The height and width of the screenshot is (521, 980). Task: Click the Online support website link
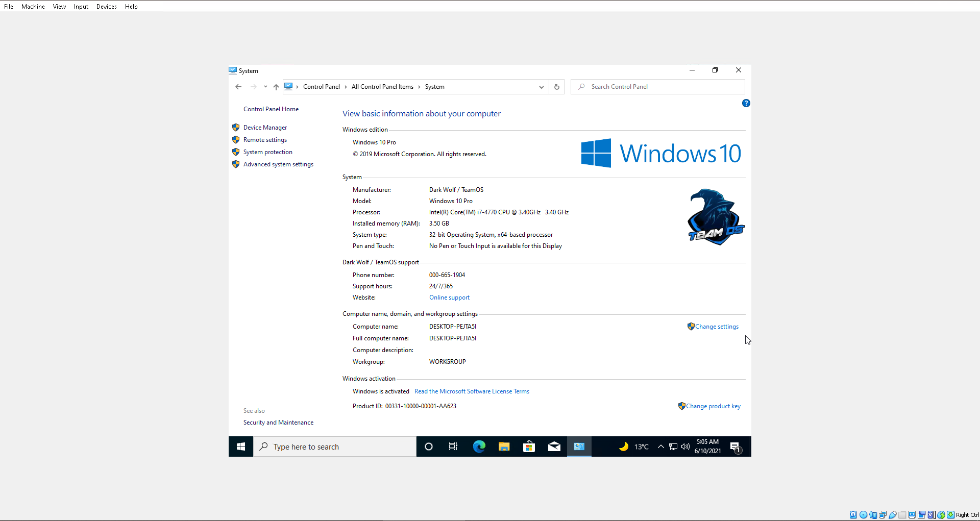click(x=449, y=297)
